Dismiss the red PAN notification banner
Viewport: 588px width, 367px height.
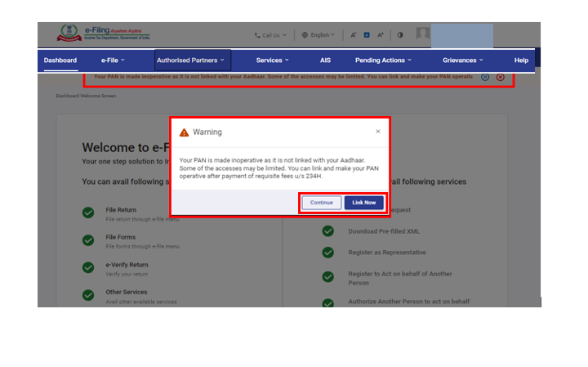501,77
